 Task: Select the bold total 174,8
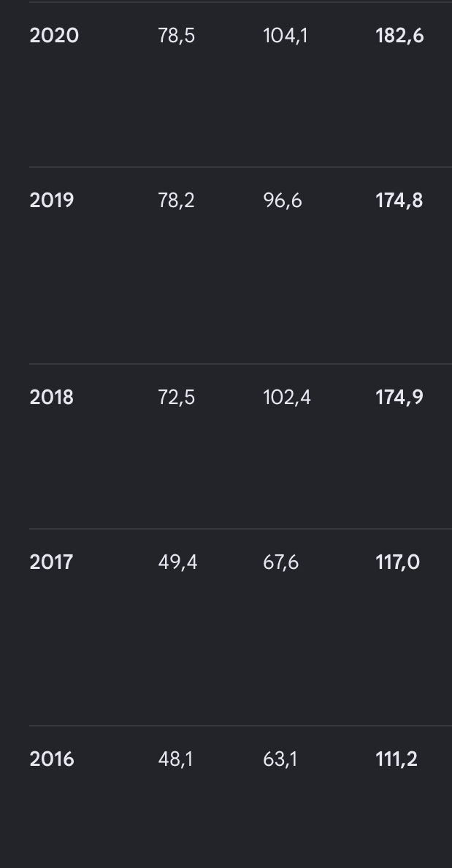click(399, 201)
